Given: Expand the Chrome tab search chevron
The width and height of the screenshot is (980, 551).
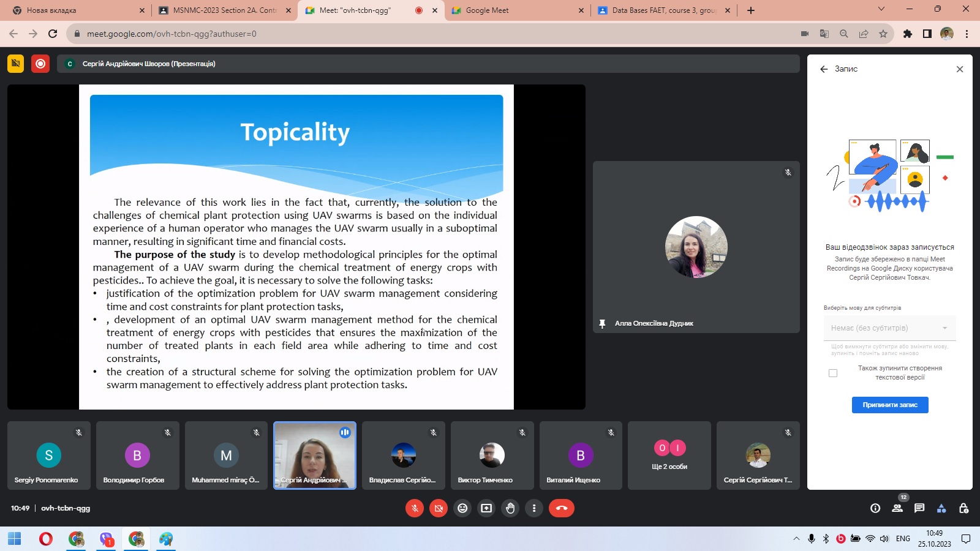Looking at the screenshot, I should pos(881,9).
